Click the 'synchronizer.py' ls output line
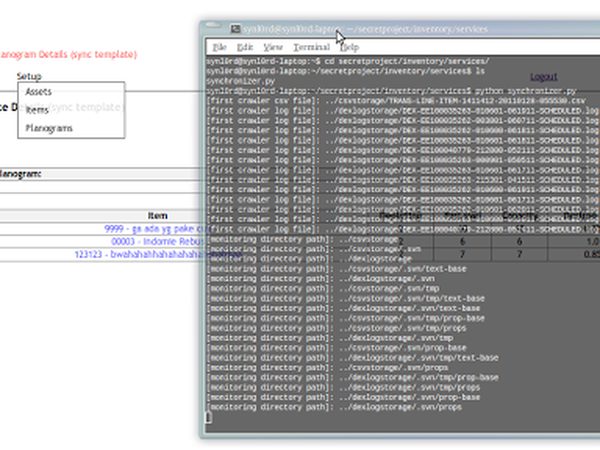 pyautogui.click(x=241, y=81)
